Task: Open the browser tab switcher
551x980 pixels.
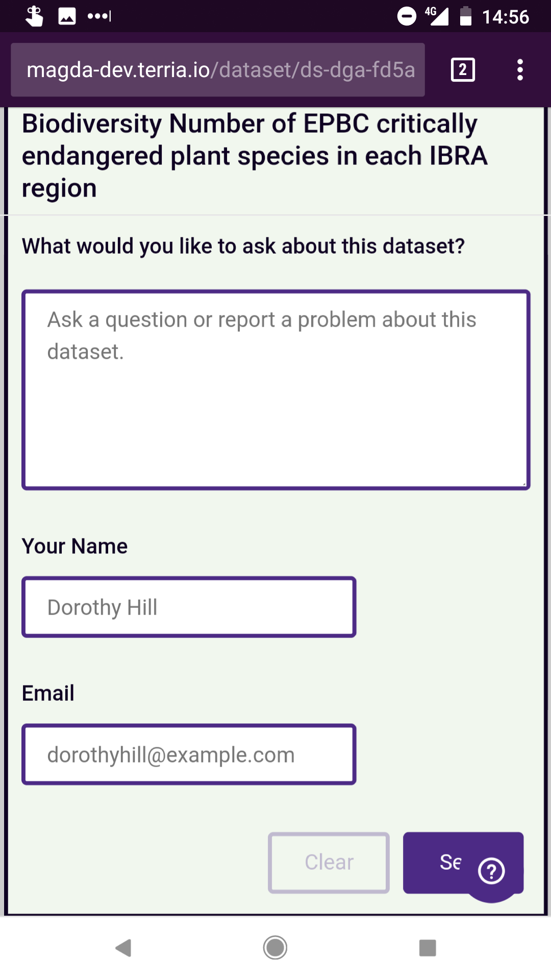Action: (x=463, y=70)
